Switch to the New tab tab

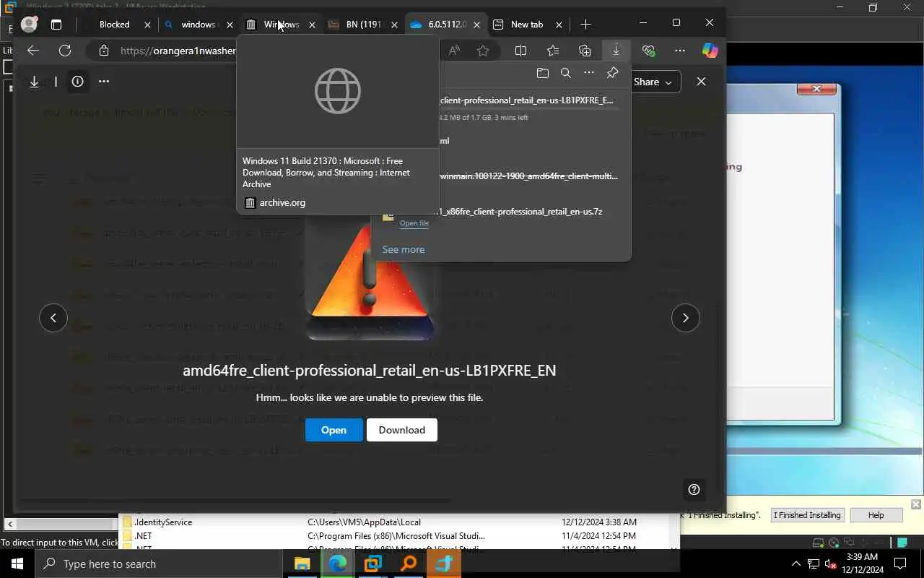[x=528, y=24]
